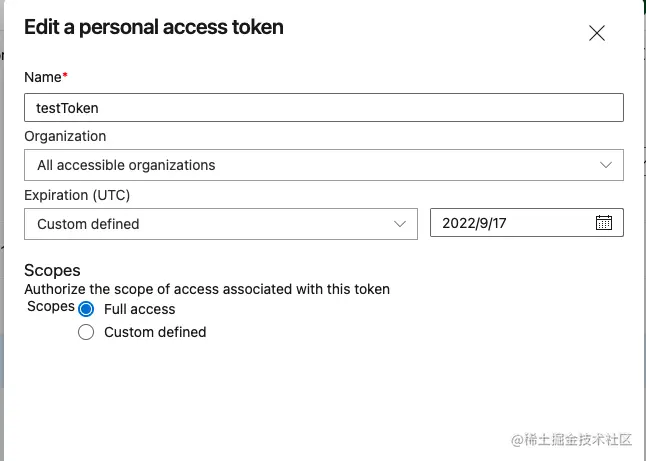The width and height of the screenshot is (646, 461).
Task: Click the 2022/9/17 expiration date field
Action: pos(510,223)
